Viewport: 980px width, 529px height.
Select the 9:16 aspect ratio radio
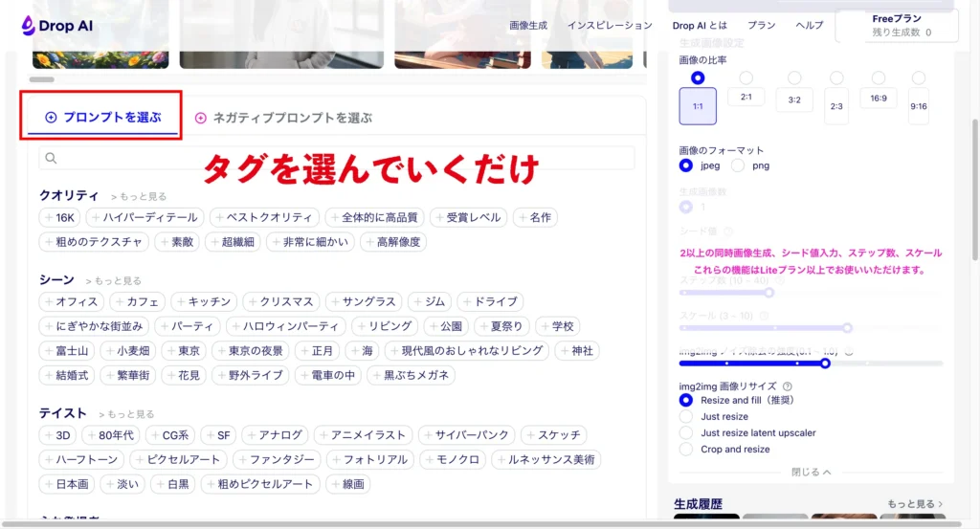click(x=918, y=78)
